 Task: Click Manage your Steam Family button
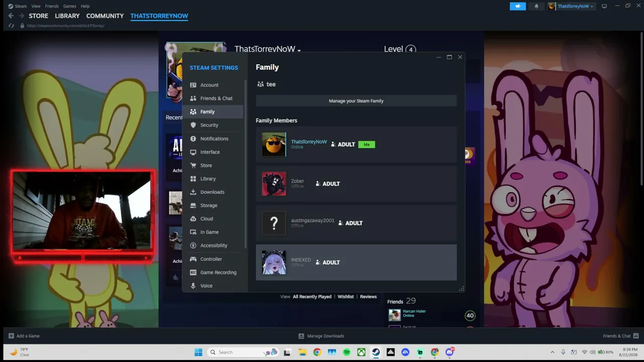tap(356, 101)
